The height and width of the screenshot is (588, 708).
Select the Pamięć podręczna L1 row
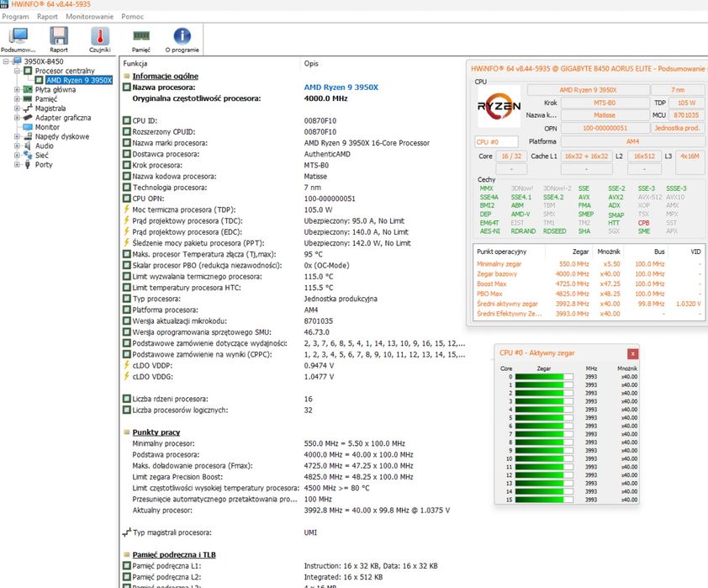293,566
